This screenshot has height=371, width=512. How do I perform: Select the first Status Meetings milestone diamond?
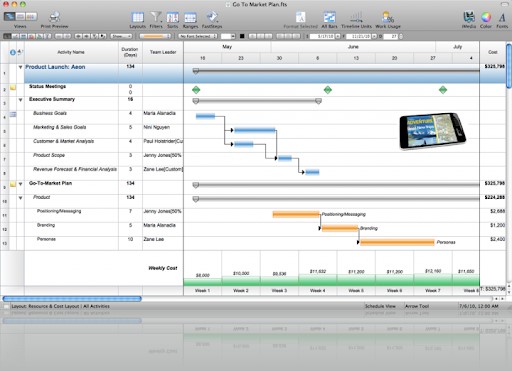[x=196, y=90]
